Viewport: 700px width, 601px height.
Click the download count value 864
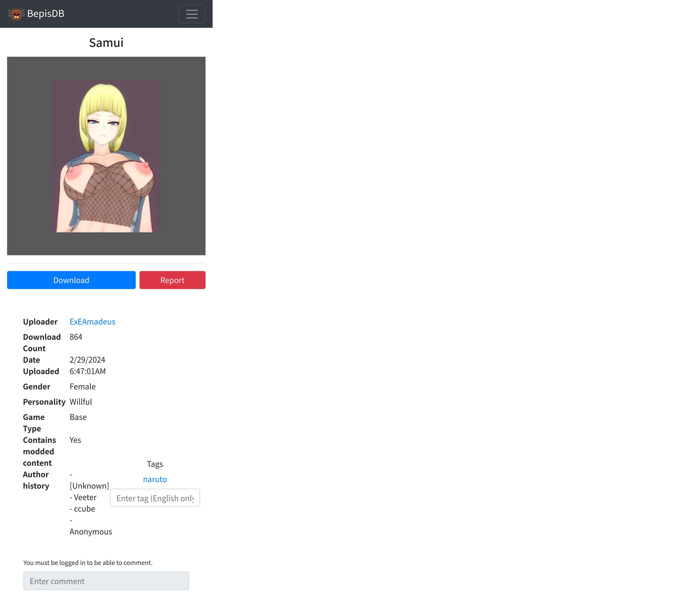pyautogui.click(x=76, y=337)
